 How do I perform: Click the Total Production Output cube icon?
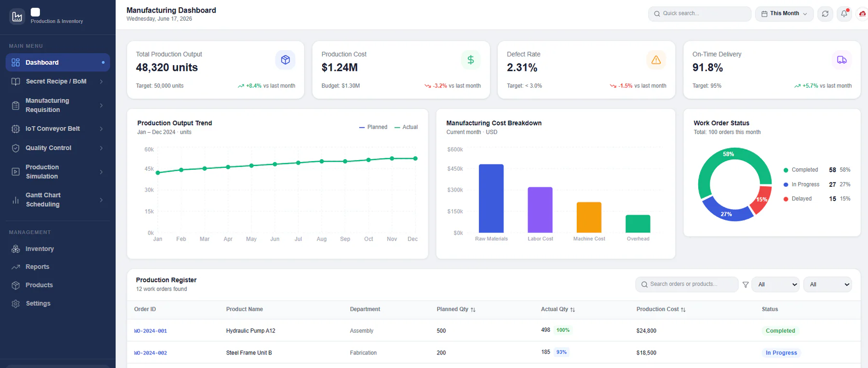click(x=285, y=60)
